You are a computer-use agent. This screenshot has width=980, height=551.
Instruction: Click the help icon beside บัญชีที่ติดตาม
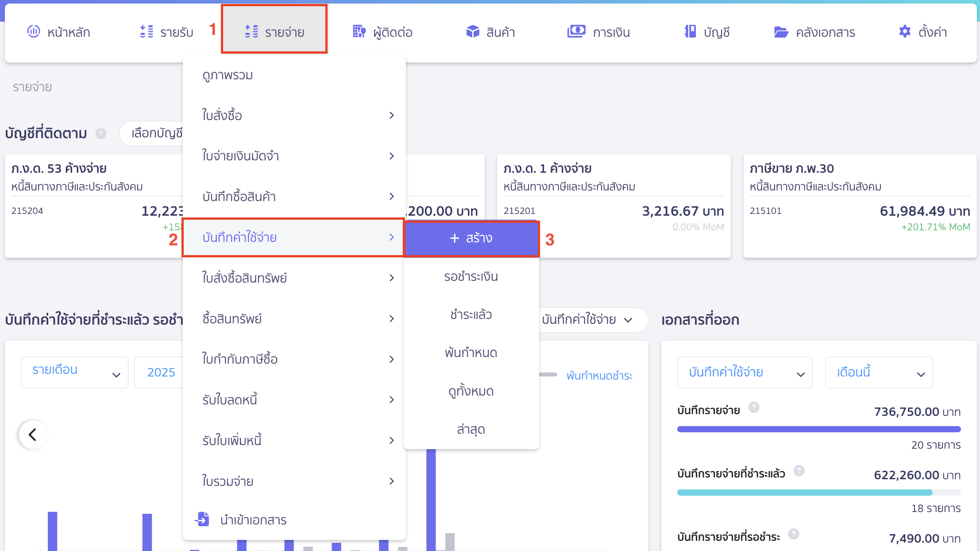pyautogui.click(x=101, y=133)
